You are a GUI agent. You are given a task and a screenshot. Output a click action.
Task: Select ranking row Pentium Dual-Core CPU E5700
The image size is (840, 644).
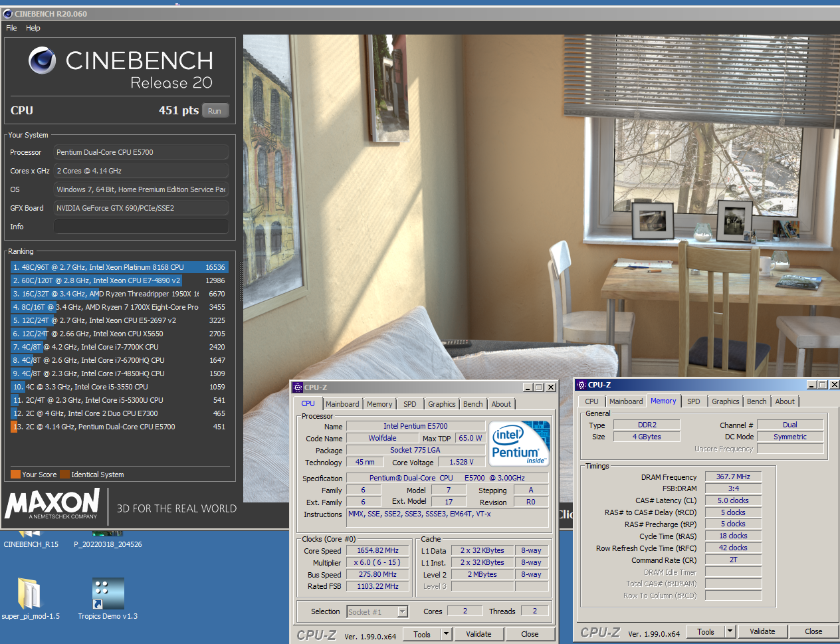pos(119,427)
